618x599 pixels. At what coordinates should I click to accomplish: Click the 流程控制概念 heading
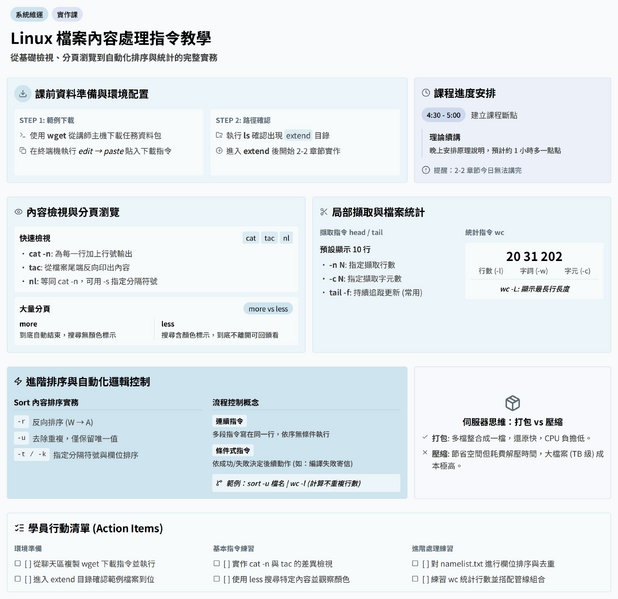click(x=235, y=402)
